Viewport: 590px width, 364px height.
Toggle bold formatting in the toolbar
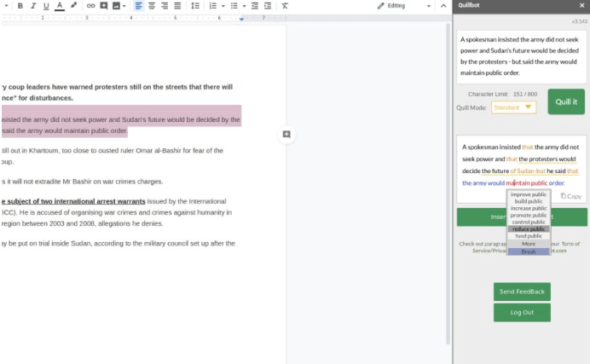pyautogui.click(x=20, y=6)
